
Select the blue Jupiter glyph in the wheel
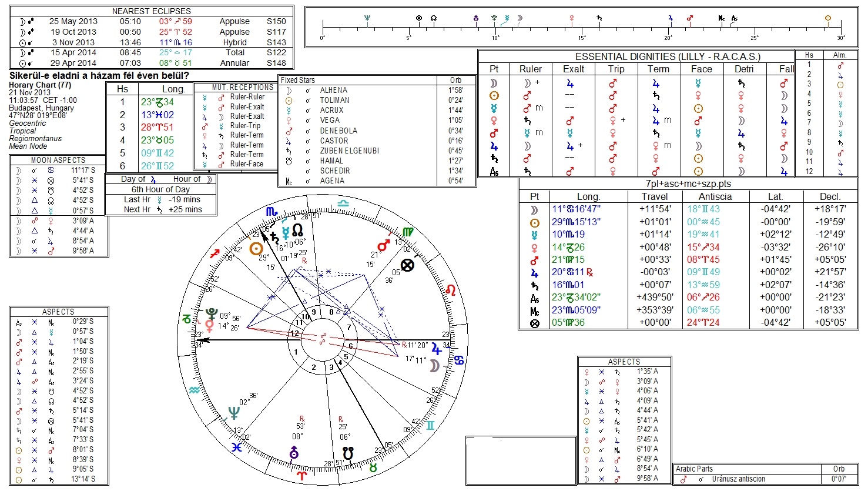437,349
